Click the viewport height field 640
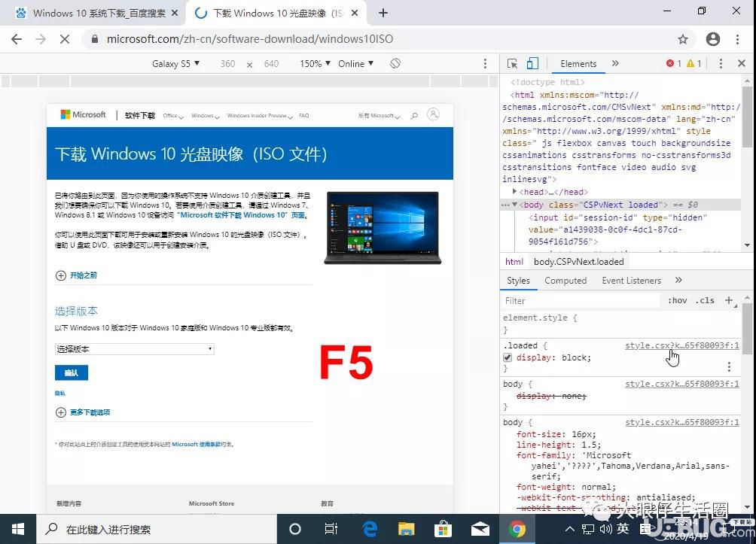756x544 pixels. pyautogui.click(x=271, y=64)
